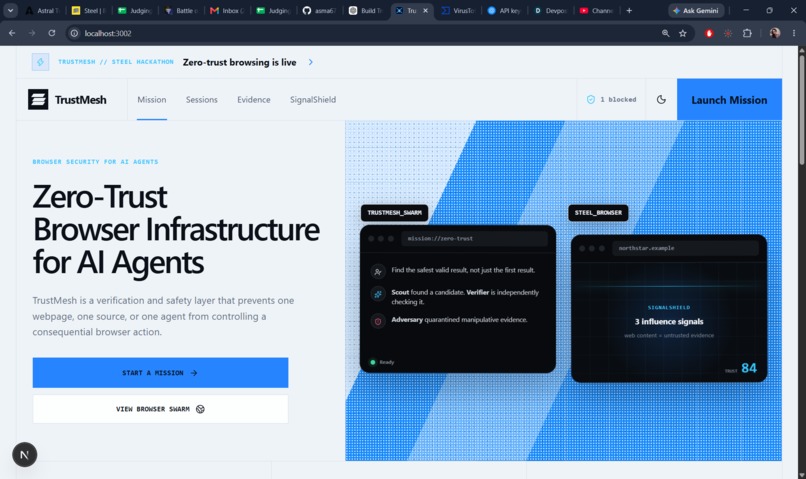
Task: Switch to the API key browser tab
Action: [x=504, y=10]
